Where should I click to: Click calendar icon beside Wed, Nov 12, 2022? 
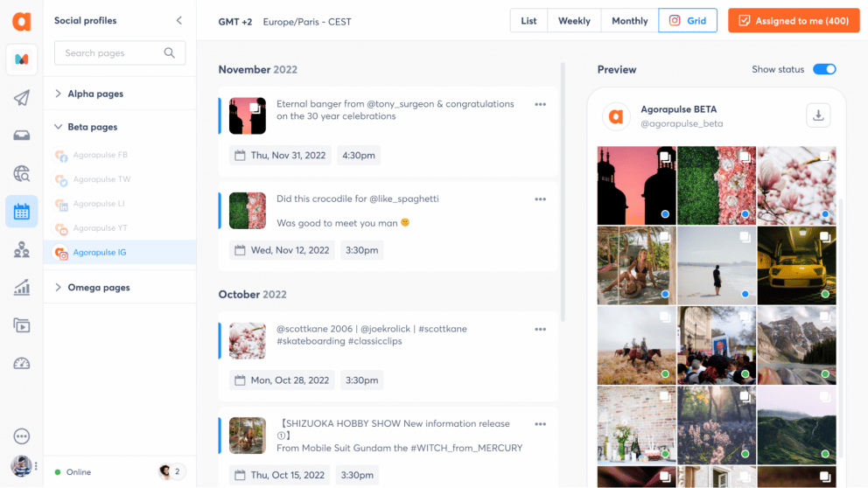coord(240,250)
